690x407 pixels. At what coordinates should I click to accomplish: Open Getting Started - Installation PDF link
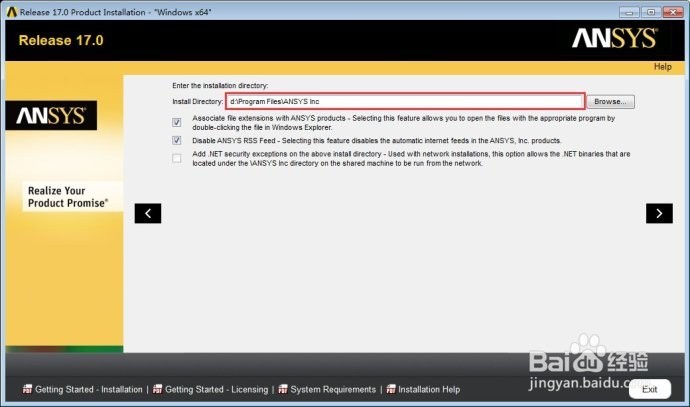pyautogui.click(x=88, y=389)
